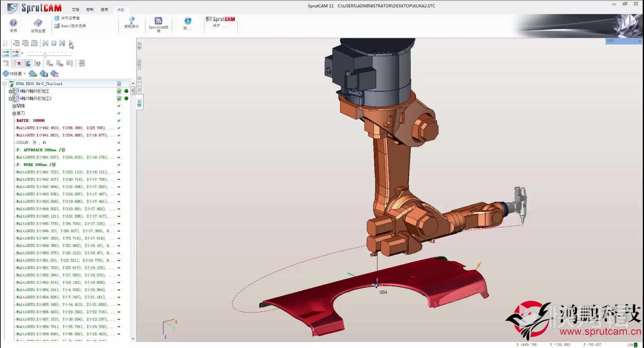The height and width of the screenshot is (348, 644).
Task: Click green status dot of 4軸/5軸外形加工
Action: [x=126, y=91]
